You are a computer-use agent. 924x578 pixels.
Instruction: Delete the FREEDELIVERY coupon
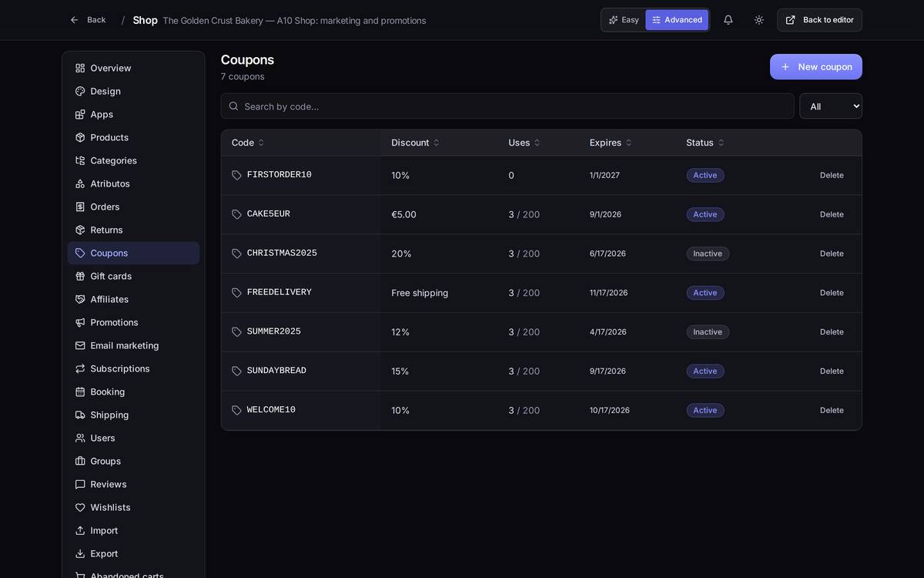tap(832, 293)
